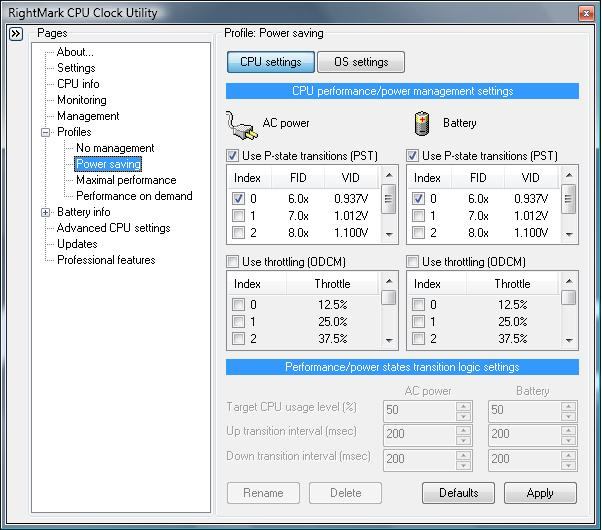Viewport: 602px width, 530px height.
Task: Check Battery P-state index 1 (7.0x)
Action: point(418,215)
